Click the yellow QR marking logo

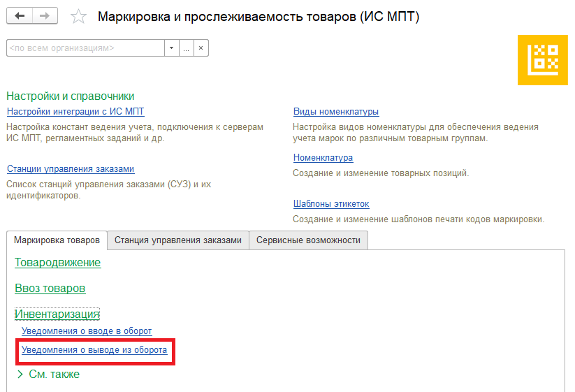[x=543, y=60]
